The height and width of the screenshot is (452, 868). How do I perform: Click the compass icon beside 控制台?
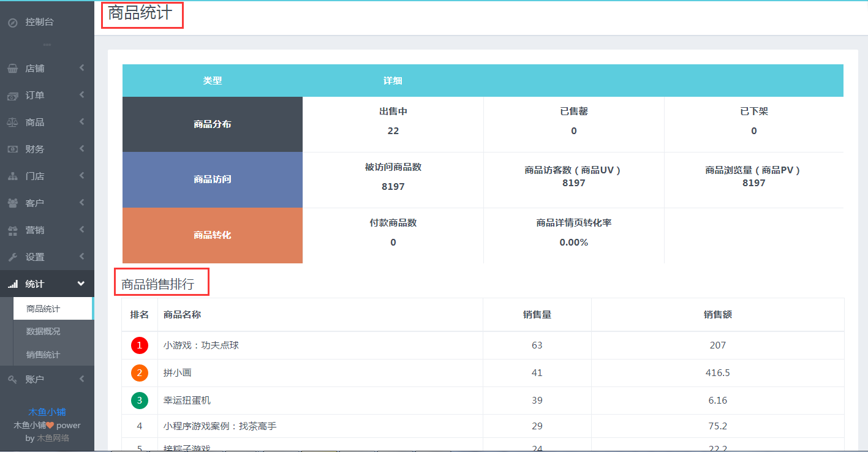pos(12,23)
